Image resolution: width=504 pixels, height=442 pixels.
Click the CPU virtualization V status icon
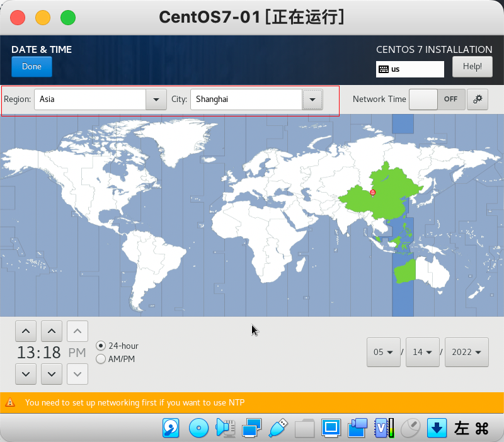[384, 428]
